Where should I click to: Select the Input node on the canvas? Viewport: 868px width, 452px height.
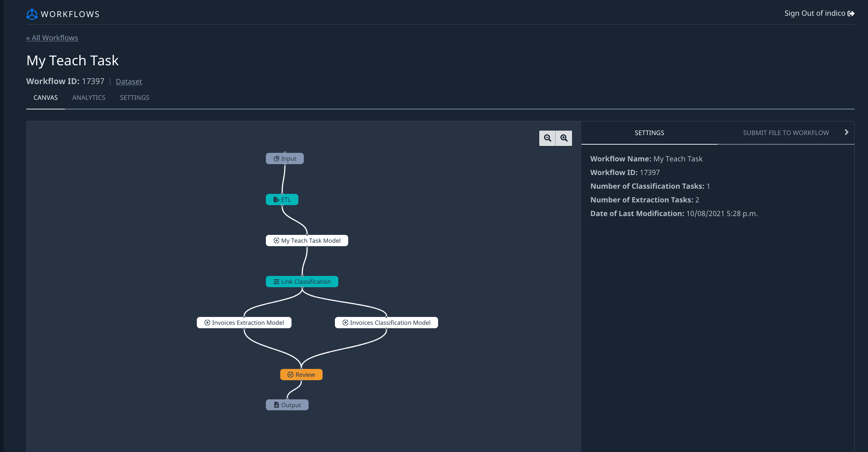[x=285, y=159]
